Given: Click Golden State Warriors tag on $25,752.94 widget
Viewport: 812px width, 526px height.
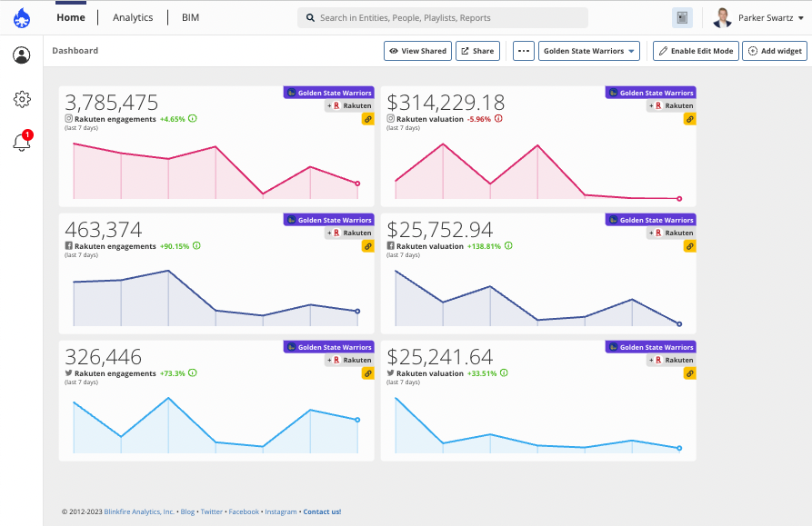Looking at the screenshot, I should click(651, 220).
